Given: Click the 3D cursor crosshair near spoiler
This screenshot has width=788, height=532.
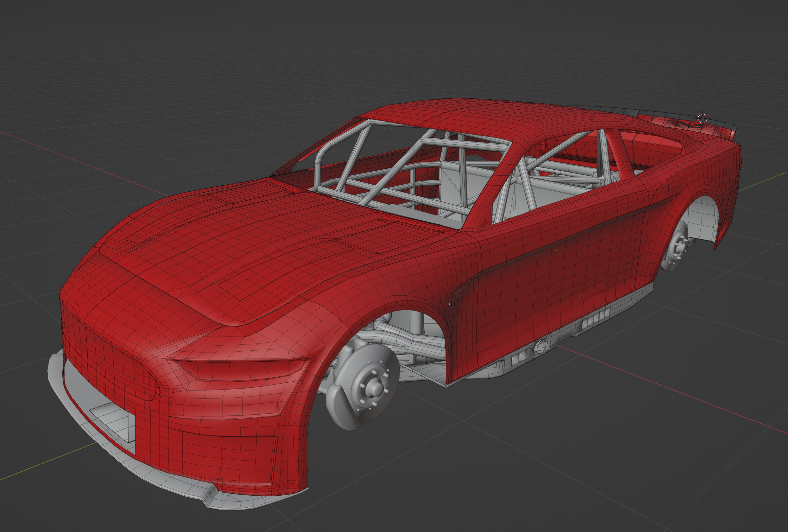Looking at the screenshot, I should 702,118.
